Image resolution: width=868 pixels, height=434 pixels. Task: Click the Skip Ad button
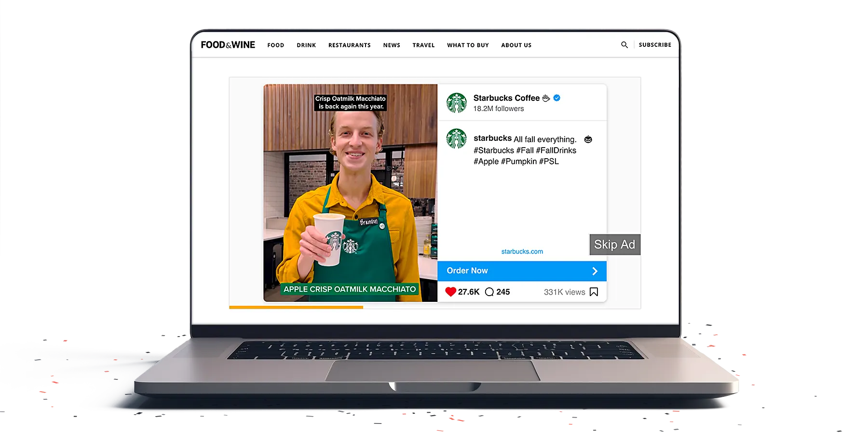click(x=614, y=244)
